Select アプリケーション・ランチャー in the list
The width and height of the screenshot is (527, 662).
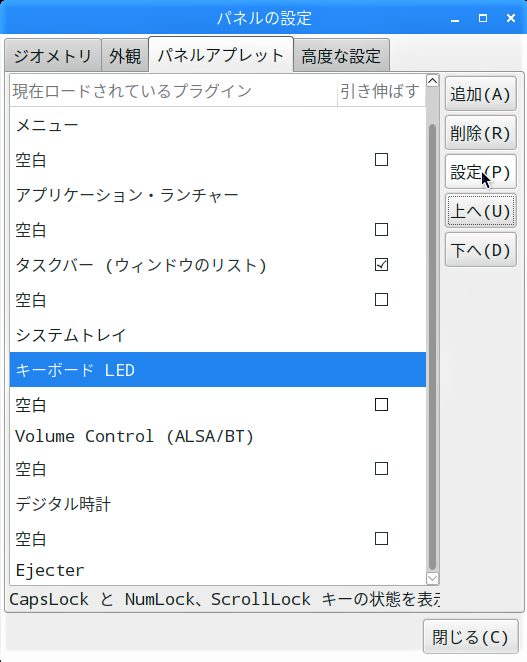[x=217, y=195]
